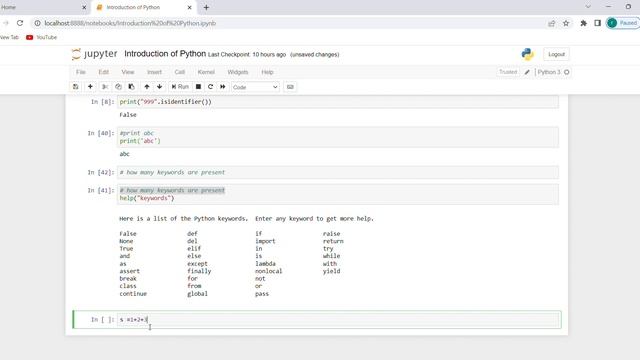640x360 pixels.
Task: Click the Python logo icon
Action: (x=527, y=54)
